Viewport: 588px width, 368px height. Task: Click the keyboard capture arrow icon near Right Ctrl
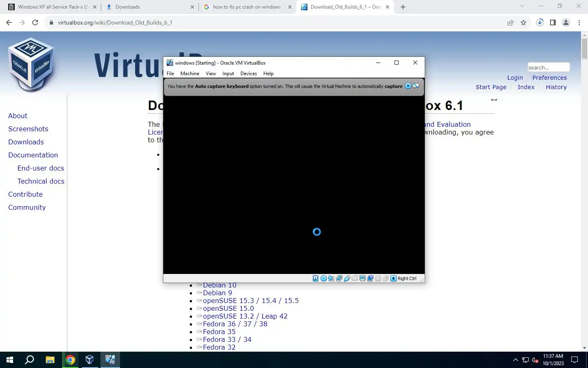coord(393,278)
